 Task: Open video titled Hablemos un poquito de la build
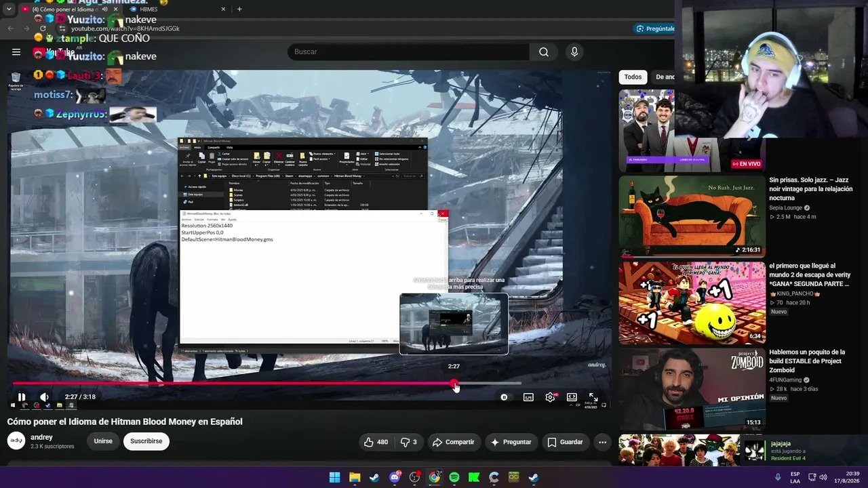coord(807,361)
